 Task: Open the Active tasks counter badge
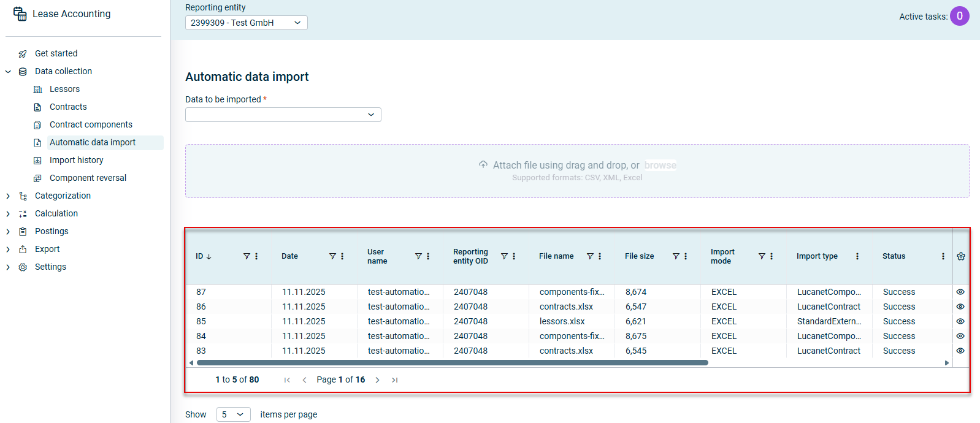(960, 16)
